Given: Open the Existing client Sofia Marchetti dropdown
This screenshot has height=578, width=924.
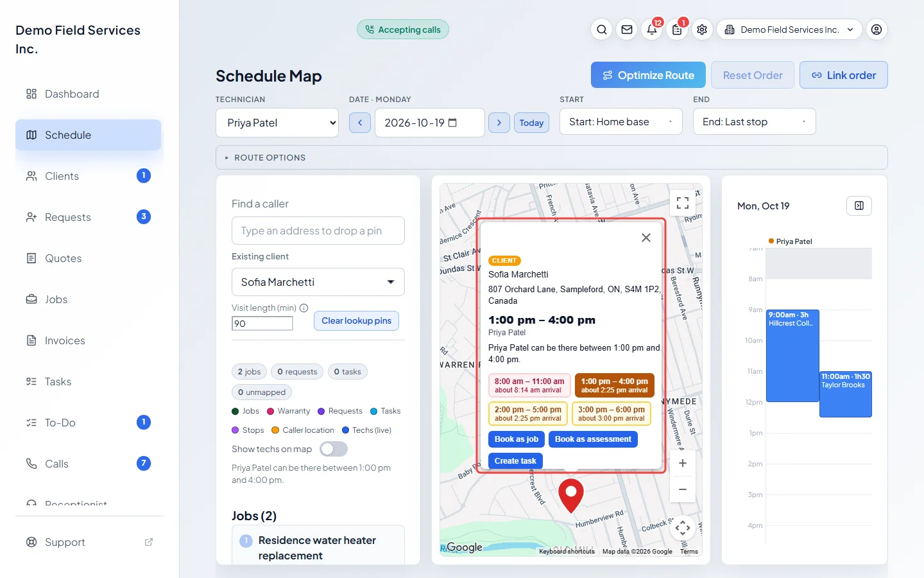Looking at the screenshot, I should pos(318,282).
